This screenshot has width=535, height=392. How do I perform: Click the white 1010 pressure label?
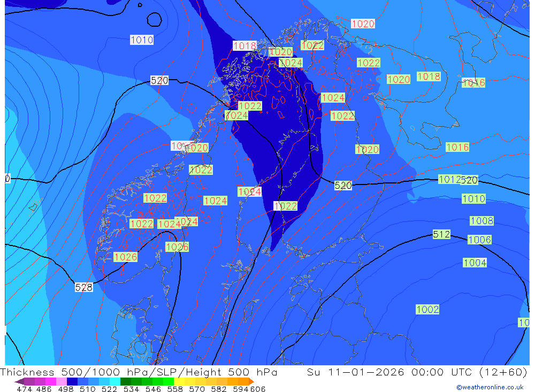point(142,40)
